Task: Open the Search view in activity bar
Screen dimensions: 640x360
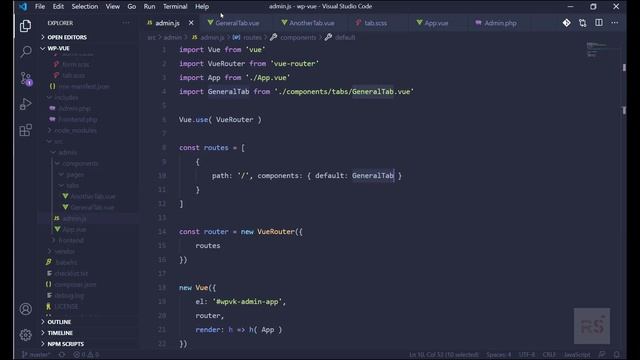Action: pyautogui.click(x=26, y=52)
